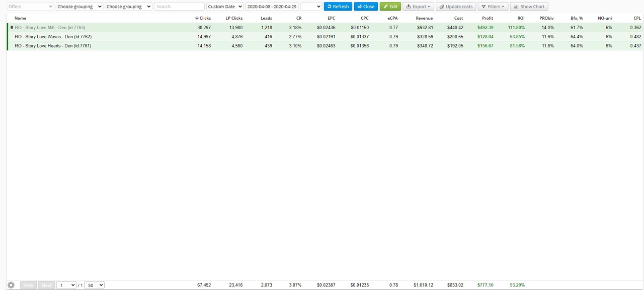644x290 pixels.
Task: Click the 38,297 clicks cell
Action: coord(204,27)
